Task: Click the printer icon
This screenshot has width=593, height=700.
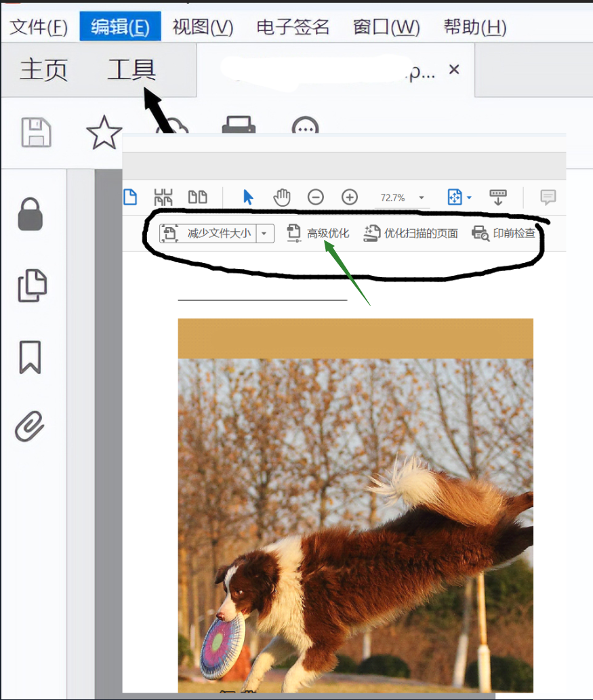Action: click(x=239, y=125)
